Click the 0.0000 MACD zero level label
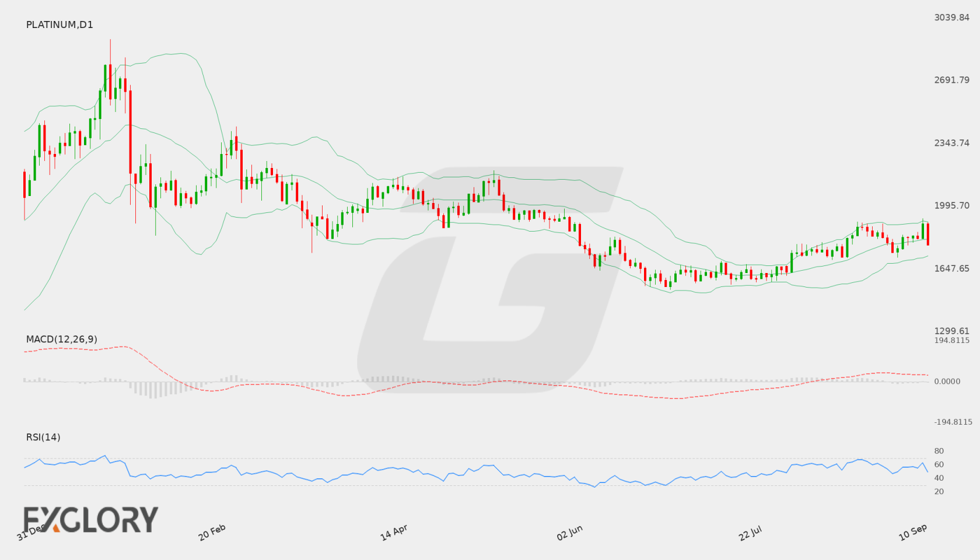This screenshot has width=980, height=560. coord(947,381)
